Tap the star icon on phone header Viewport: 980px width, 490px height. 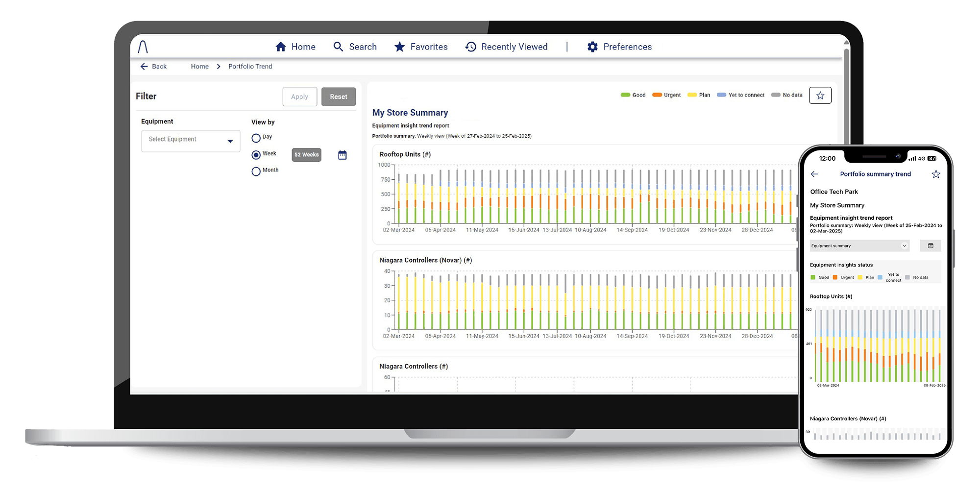936,174
